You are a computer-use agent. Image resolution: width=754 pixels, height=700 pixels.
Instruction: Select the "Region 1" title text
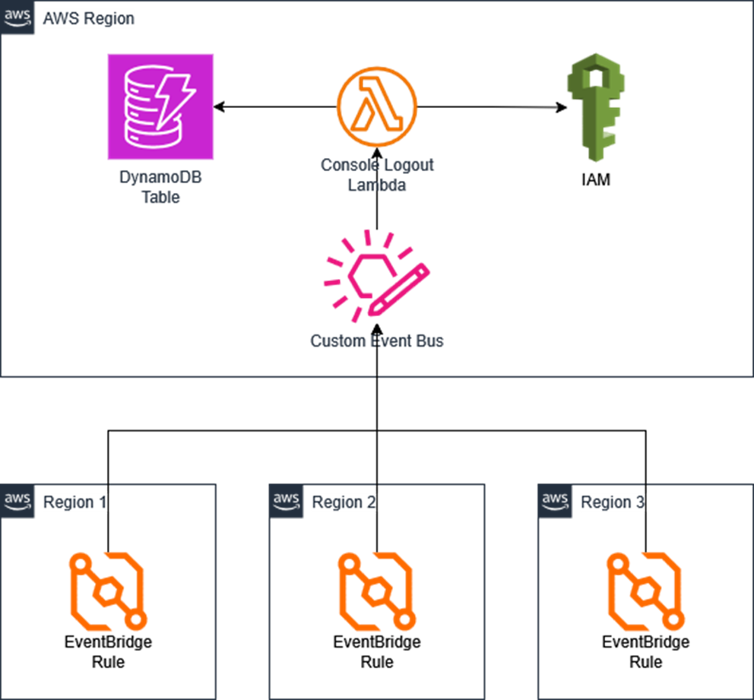(x=74, y=502)
